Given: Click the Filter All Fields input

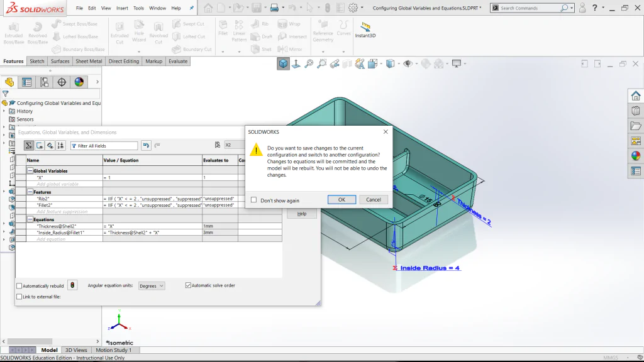Looking at the screenshot, I should pos(104,146).
